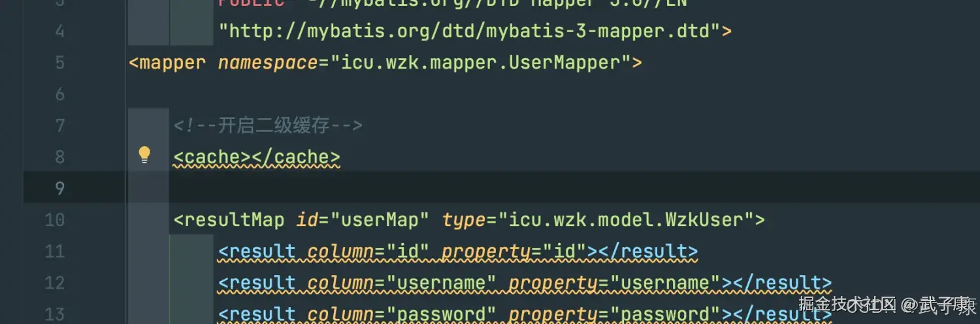
Task: Click the resultMap id value userMap
Action: click(380, 220)
